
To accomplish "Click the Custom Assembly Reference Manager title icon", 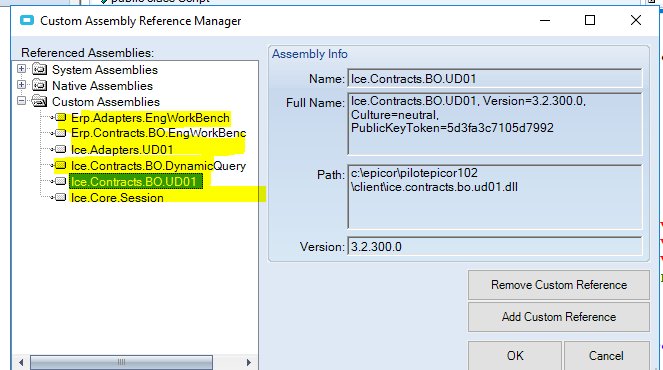I will pos(27,20).
